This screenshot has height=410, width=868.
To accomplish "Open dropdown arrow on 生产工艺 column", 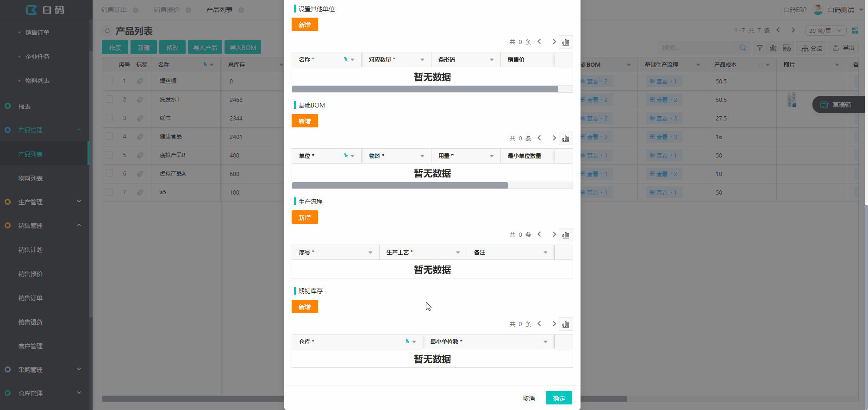I will [458, 252].
